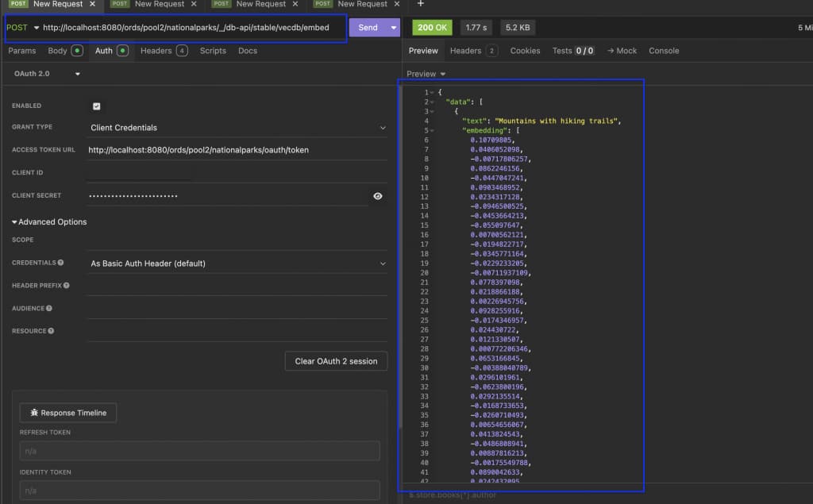The image size is (813, 504).
Task: Open the Scripts tab
Action: click(x=212, y=50)
